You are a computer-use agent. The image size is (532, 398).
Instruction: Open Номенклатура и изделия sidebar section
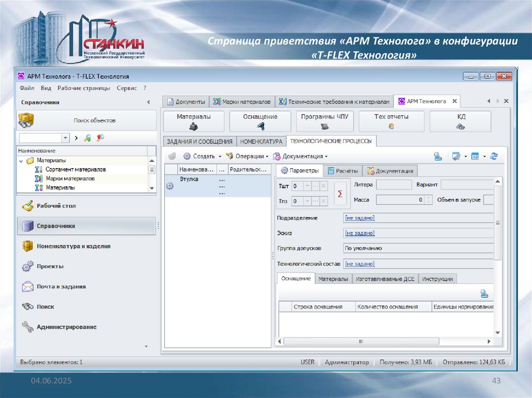(x=73, y=246)
